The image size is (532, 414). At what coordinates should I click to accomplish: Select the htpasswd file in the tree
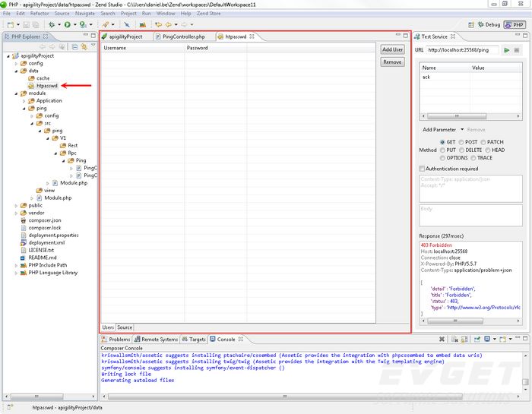tap(47, 86)
